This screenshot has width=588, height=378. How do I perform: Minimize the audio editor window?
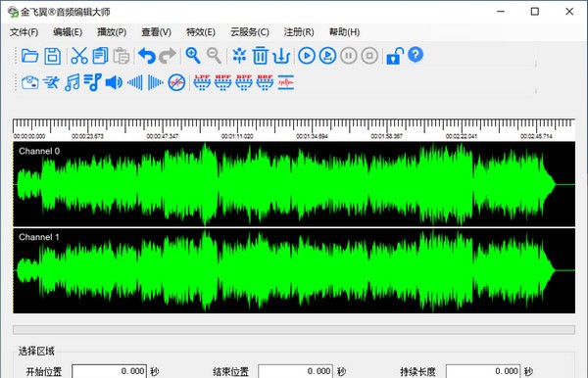(x=501, y=12)
